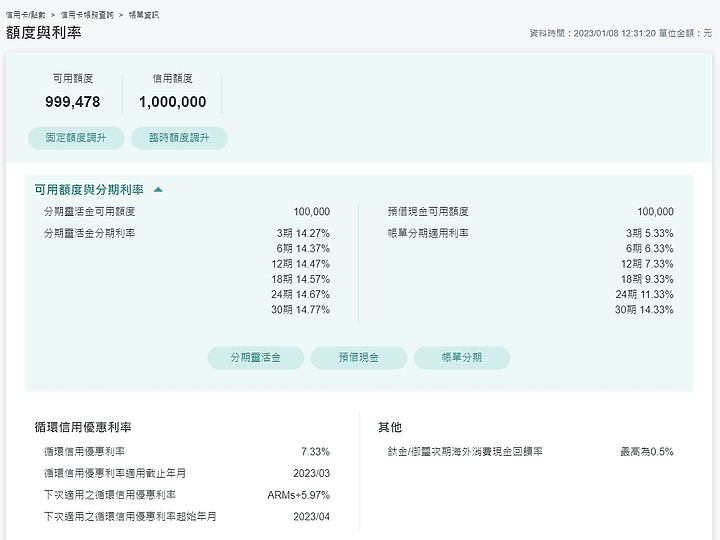Select the 最高為0.5% value
The image size is (720, 540).
coord(647,452)
